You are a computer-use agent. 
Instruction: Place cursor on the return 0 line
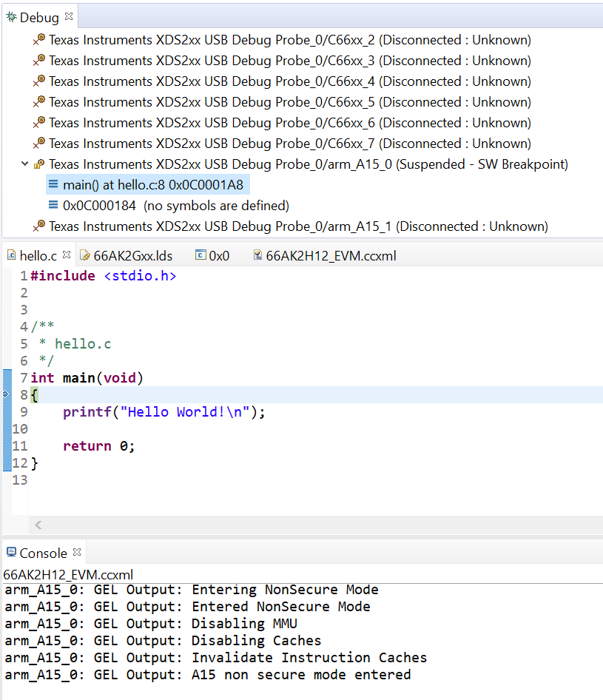coord(98,446)
